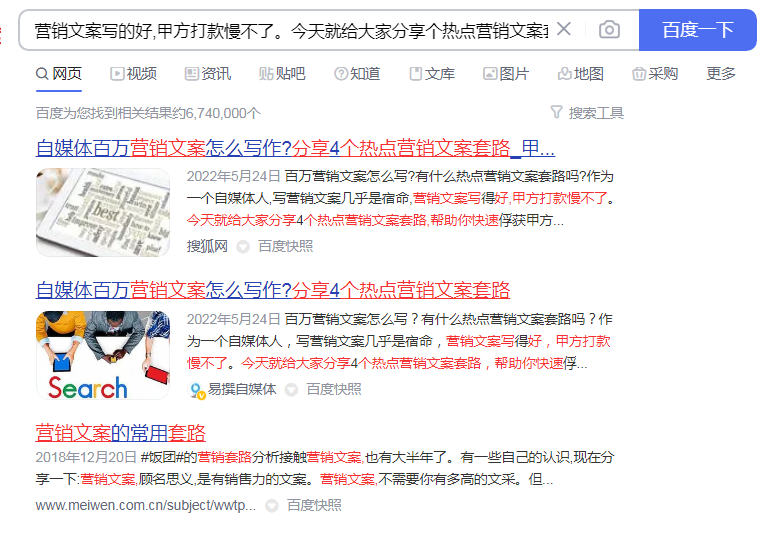The height and width of the screenshot is (537, 760).
Task: Open the Search people thumbnail
Action: (103, 355)
